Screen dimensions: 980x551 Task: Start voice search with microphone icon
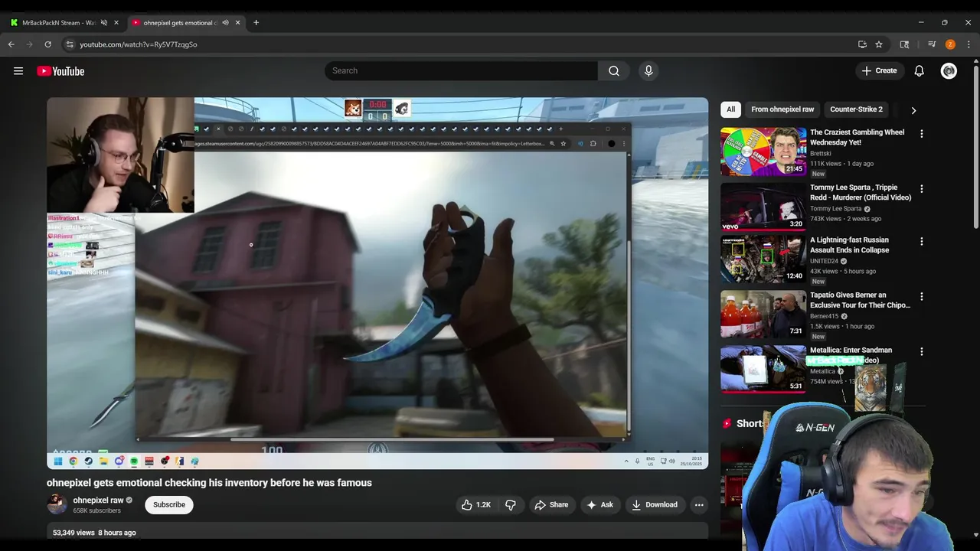[648, 70]
